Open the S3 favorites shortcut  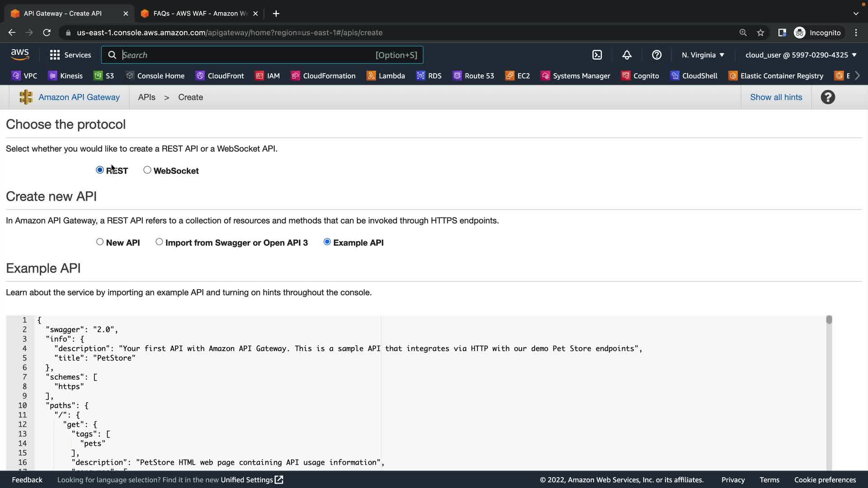pyautogui.click(x=104, y=76)
